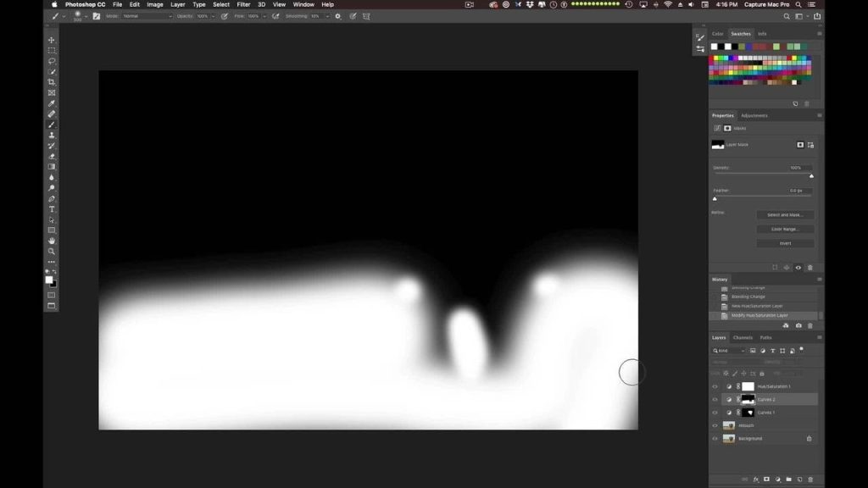Hide the Hue/Saturation 1 layer
The width and height of the screenshot is (868, 488).
(715, 386)
